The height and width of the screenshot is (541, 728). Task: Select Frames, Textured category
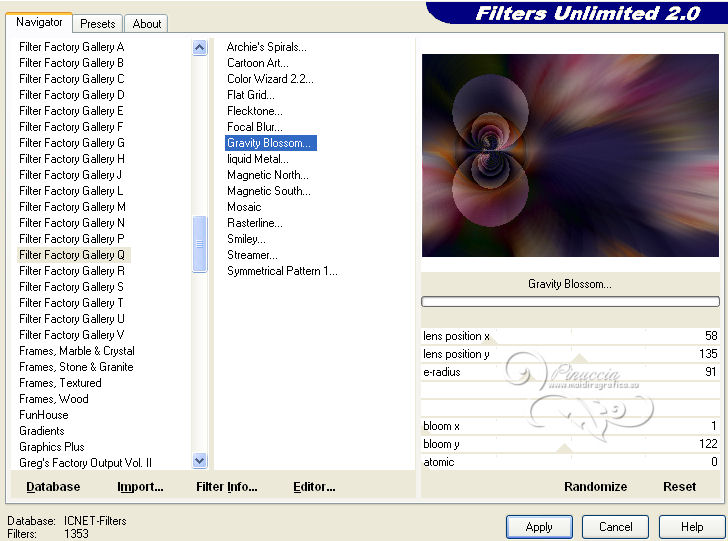[x=60, y=383]
